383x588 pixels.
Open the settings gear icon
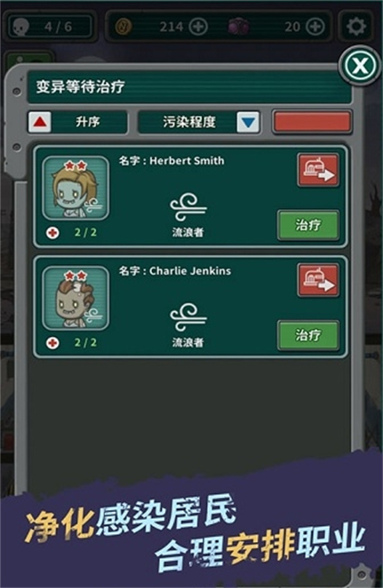click(356, 26)
